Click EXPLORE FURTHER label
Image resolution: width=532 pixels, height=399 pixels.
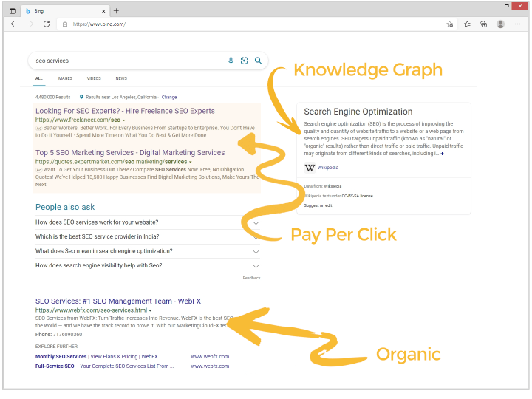point(56,347)
